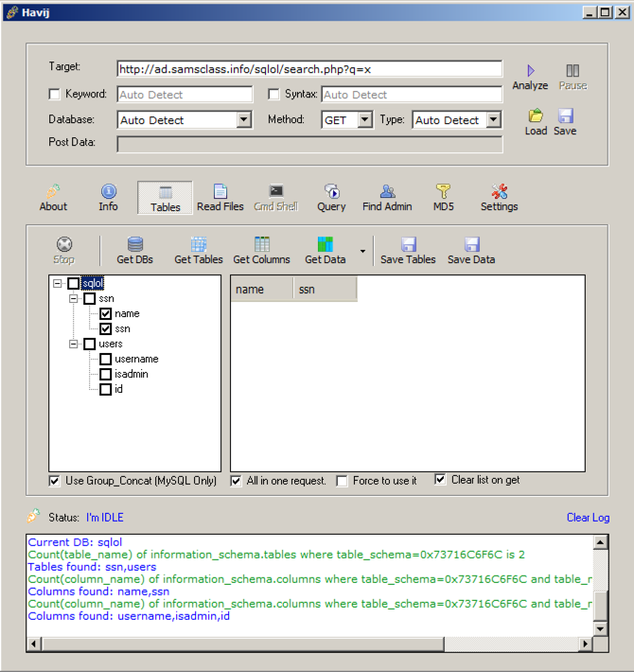Viewport: 634px width, 672px height.
Task: Click the log horizontal scroll right arrow
Action: (x=586, y=644)
